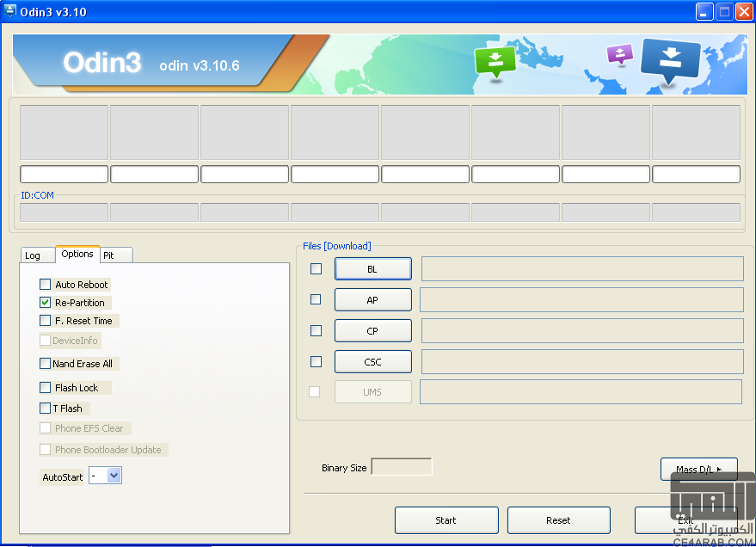This screenshot has width=756, height=547.
Task: Click the CSC file button
Action: 373,361
